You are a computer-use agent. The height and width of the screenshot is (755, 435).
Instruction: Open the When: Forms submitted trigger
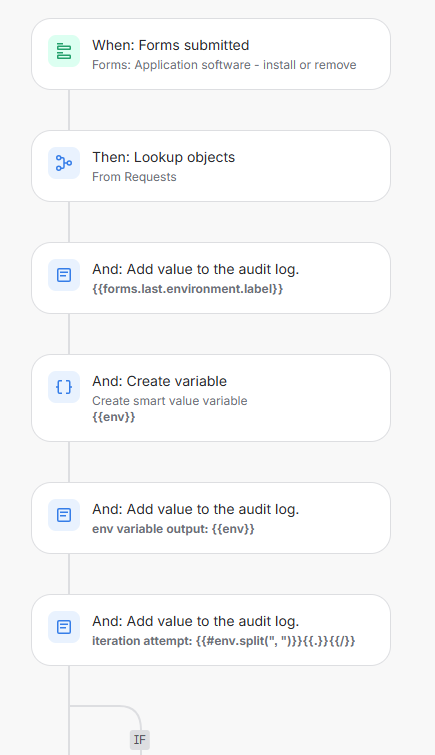click(x=211, y=54)
